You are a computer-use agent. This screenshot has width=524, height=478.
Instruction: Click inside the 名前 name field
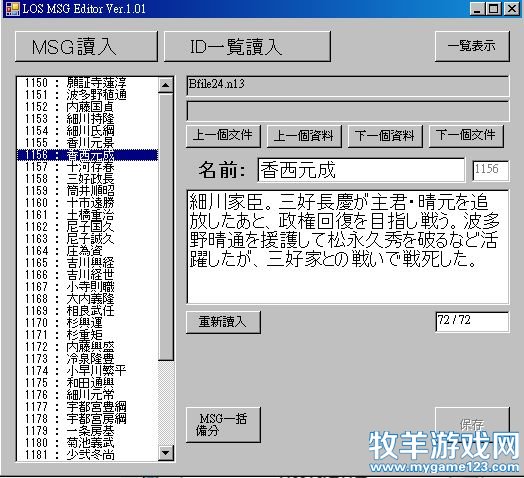pos(361,170)
